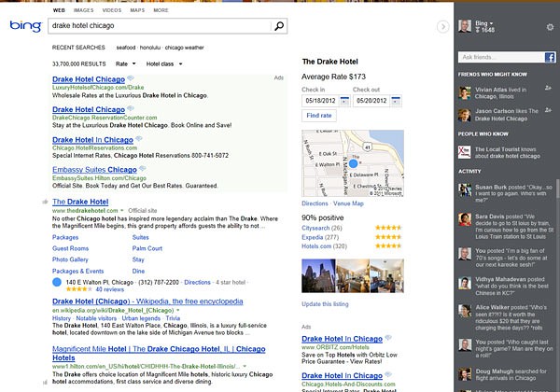Screen dimensions: 560x392
Task: Open the sidebar settings gear
Action: click(551, 26)
